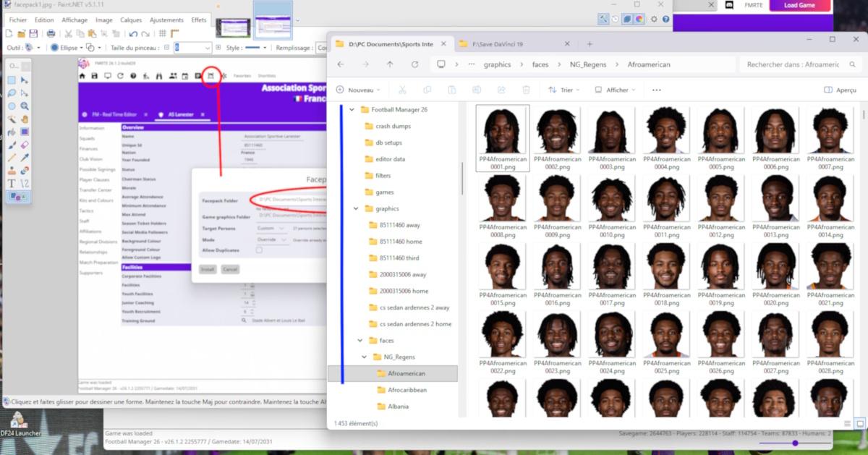Toggle the pixel grid icon
Viewport: 868px width, 455px height.
click(163, 33)
